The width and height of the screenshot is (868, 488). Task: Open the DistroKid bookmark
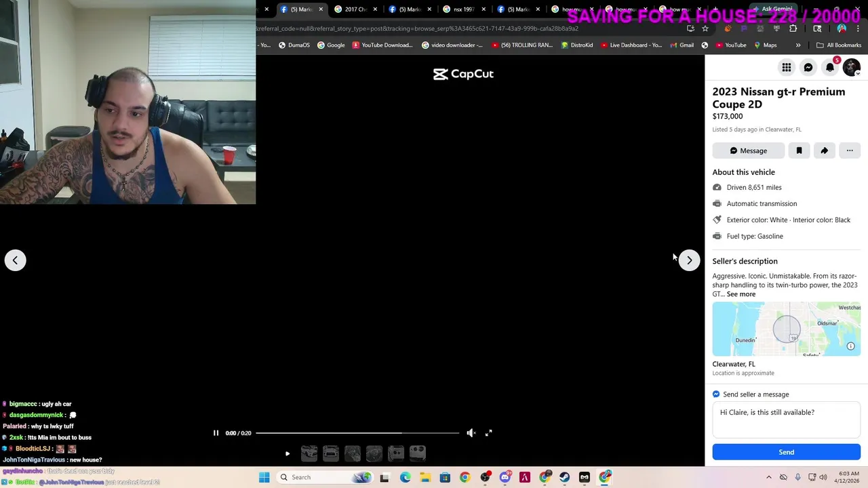tap(576, 45)
